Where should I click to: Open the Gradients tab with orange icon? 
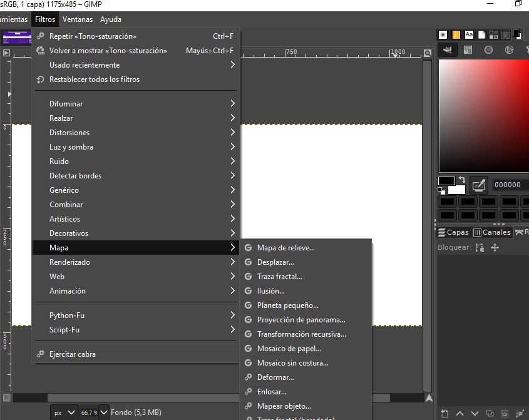(456, 34)
